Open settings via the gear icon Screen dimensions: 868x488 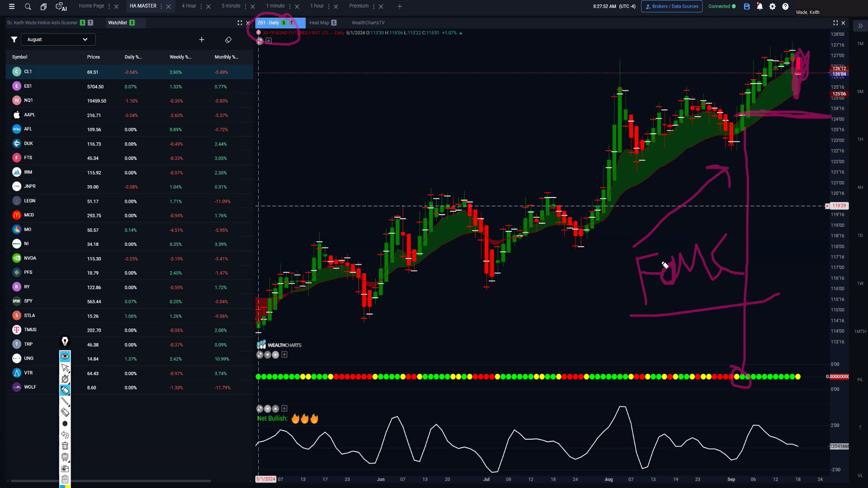click(x=773, y=6)
